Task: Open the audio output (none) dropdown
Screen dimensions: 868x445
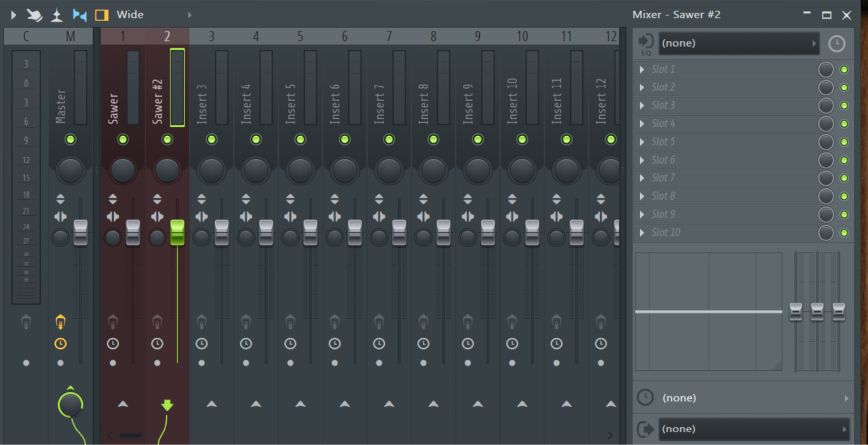Action: [x=754, y=429]
